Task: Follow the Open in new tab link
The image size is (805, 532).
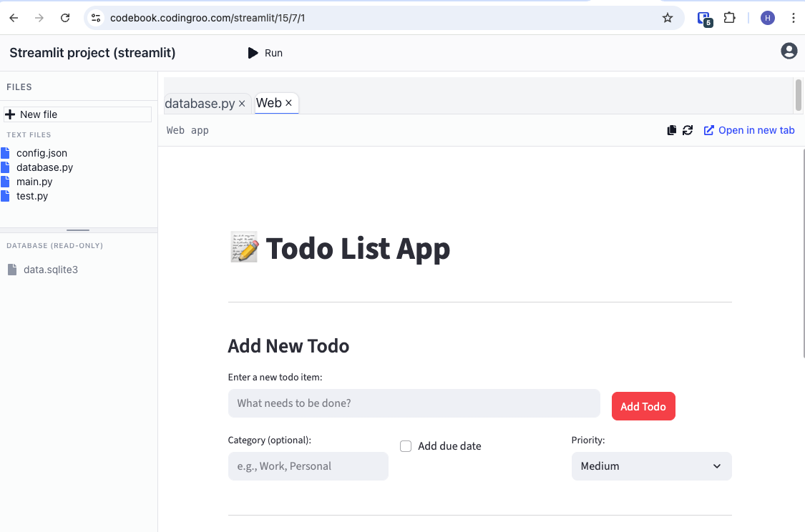Action: click(749, 130)
